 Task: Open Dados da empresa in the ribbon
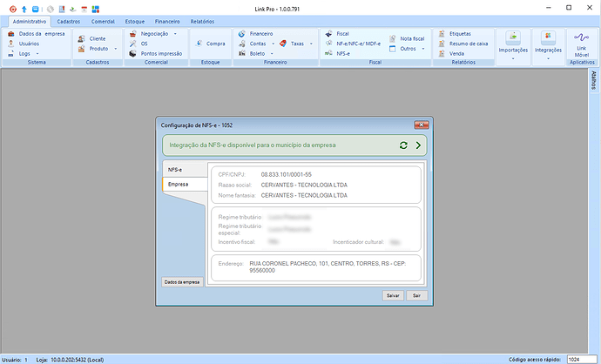pyautogui.click(x=37, y=33)
